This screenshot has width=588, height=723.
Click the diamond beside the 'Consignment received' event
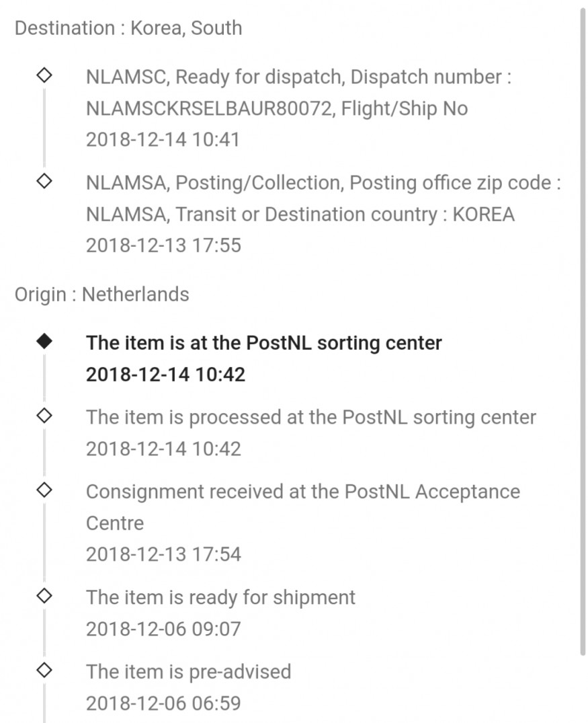tap(44, 490)
